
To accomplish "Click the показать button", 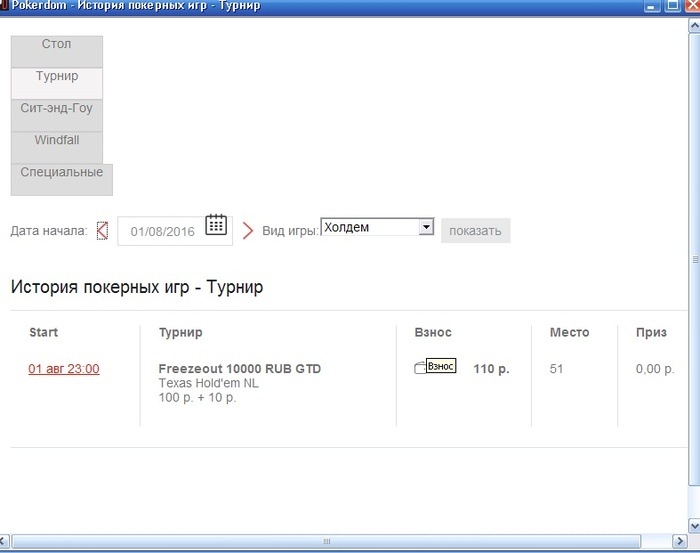I will coord(475,231).
